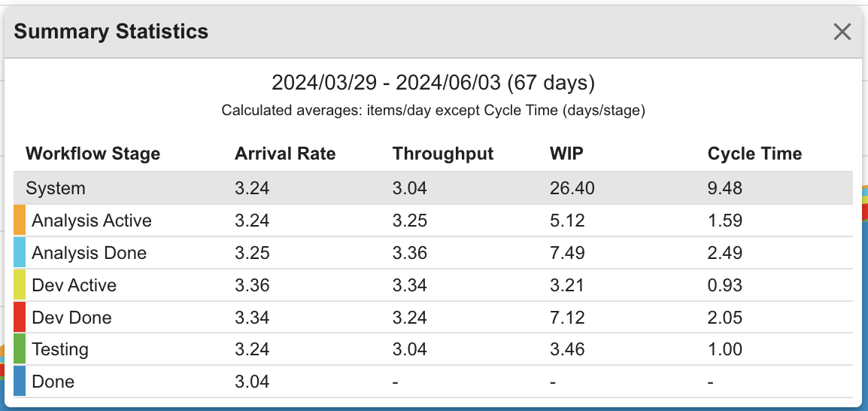Select the Dev Done row label
Viewport: 868px width, 411px height.
pyautogui.click(x=71, y=318)
